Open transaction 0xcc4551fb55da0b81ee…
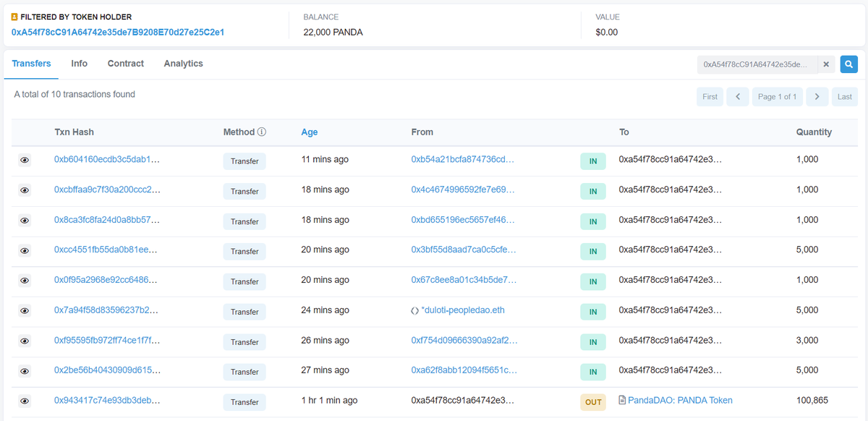868x421 pixels. [106, 250]
